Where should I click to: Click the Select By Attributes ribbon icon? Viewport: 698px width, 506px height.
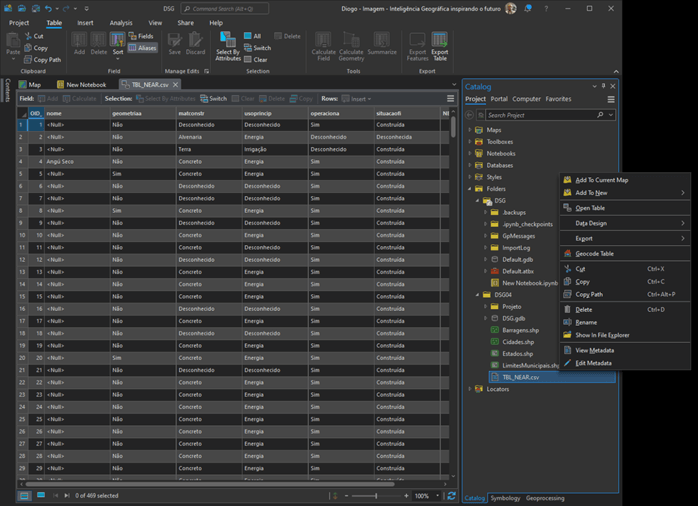click(228, 42)
